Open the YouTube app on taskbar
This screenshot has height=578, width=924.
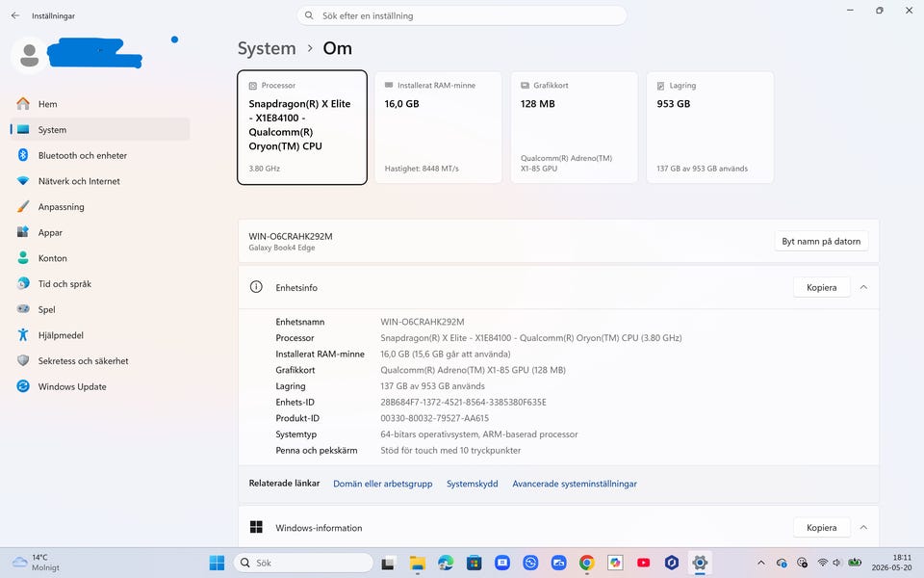click(644, 563)
